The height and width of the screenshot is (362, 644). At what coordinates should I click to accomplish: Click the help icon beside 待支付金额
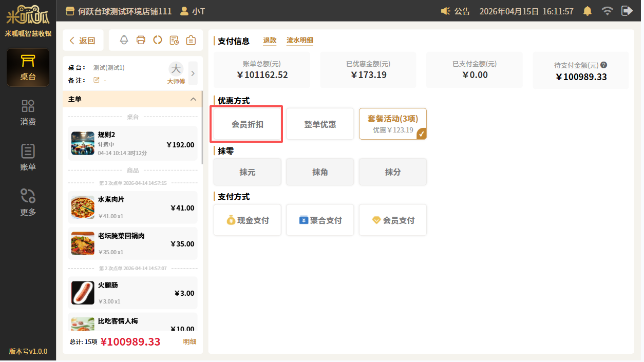[x=604, y=65]
